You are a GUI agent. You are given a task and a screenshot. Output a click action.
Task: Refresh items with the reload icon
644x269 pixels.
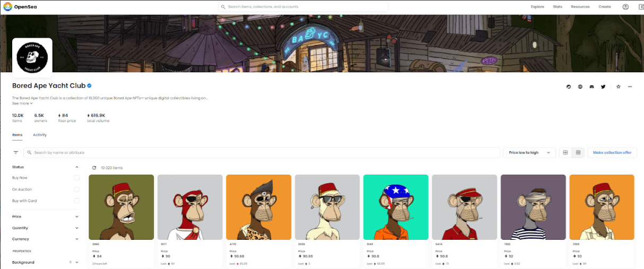(94, 168)
